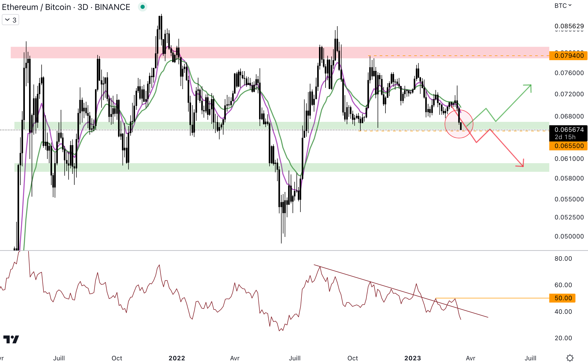
Task: Click the green market status dot
Action: (143, 7)
